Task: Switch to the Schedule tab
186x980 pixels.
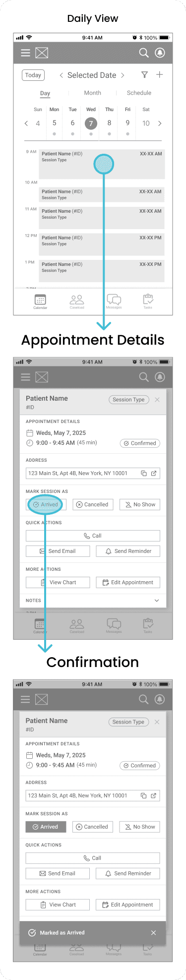Action: tap(139, 93)
